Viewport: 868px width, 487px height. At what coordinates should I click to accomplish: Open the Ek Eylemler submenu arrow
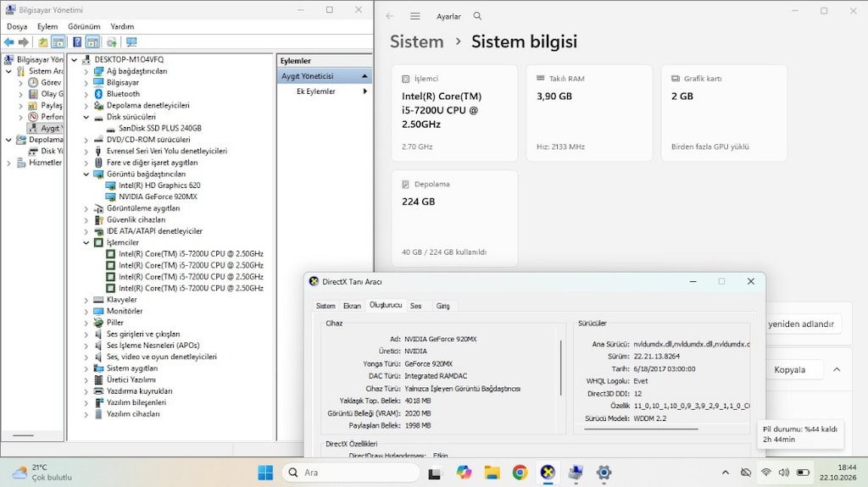tap(364, 91)
